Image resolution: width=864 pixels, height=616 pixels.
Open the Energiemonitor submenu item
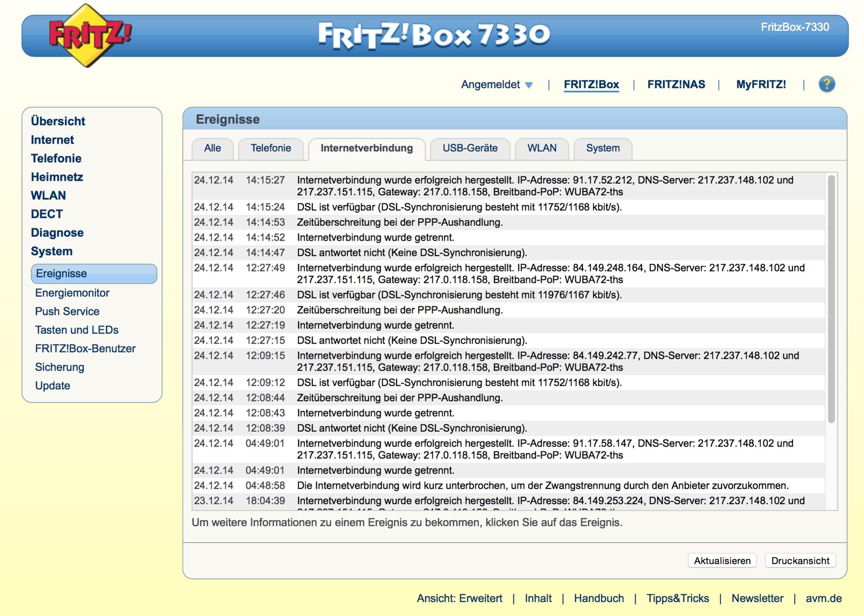click(72, 293)
